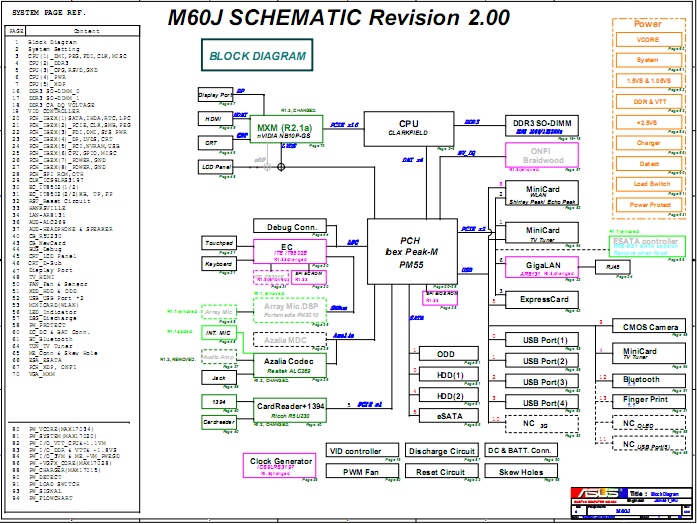Click the NC 3G dashed block
Screen dimensions: 697x524
tap(542, 424)
